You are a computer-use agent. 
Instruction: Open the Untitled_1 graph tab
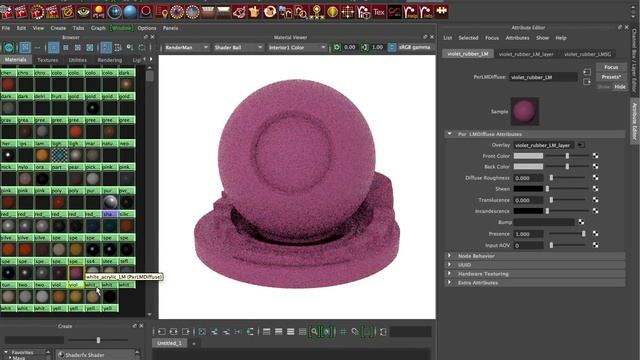(x=169, y=343)
